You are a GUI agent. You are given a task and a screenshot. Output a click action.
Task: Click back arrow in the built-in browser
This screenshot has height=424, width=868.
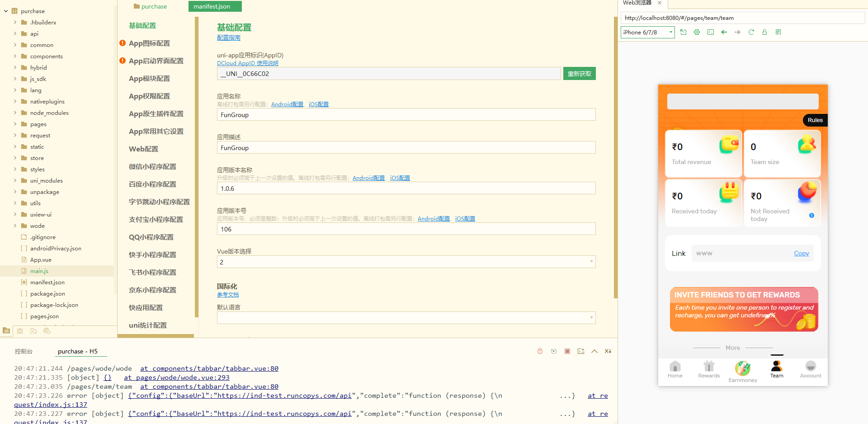(724, 32)
